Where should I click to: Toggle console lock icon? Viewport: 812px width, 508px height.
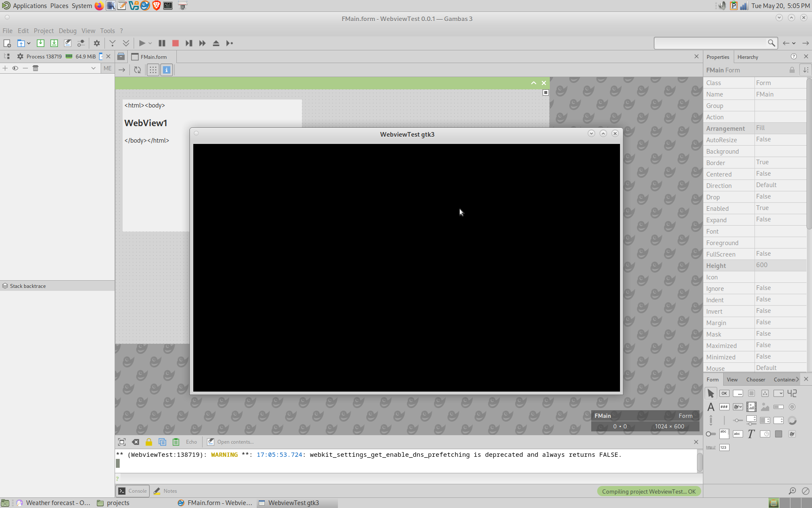click(x=149, y=442)
